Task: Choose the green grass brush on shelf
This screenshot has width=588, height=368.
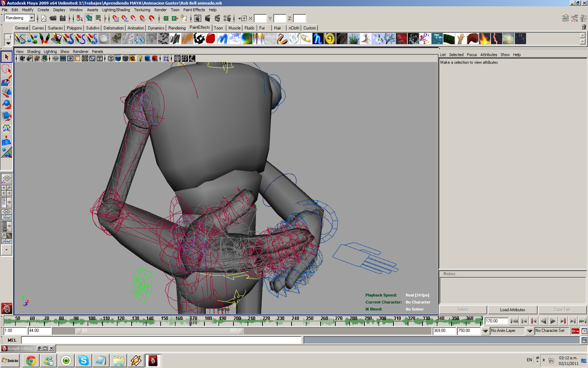Action: coord(354,39)
